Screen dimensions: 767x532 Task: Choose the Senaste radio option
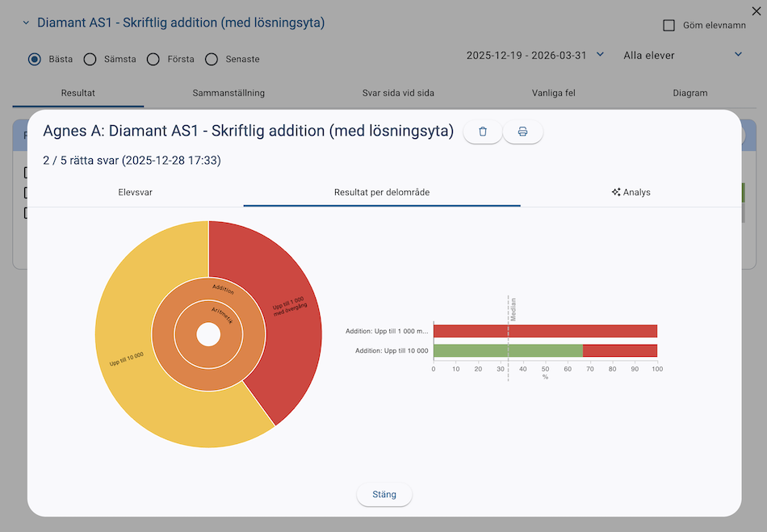pyautogui.click(x=212, y=59)
